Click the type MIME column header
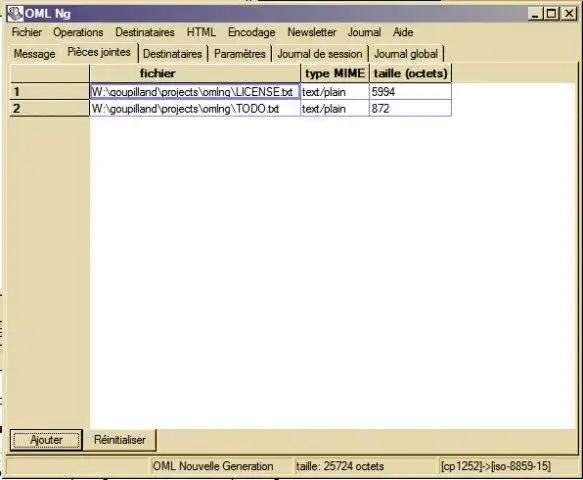Screen dimensions: 583x480 tap(335, 73)
